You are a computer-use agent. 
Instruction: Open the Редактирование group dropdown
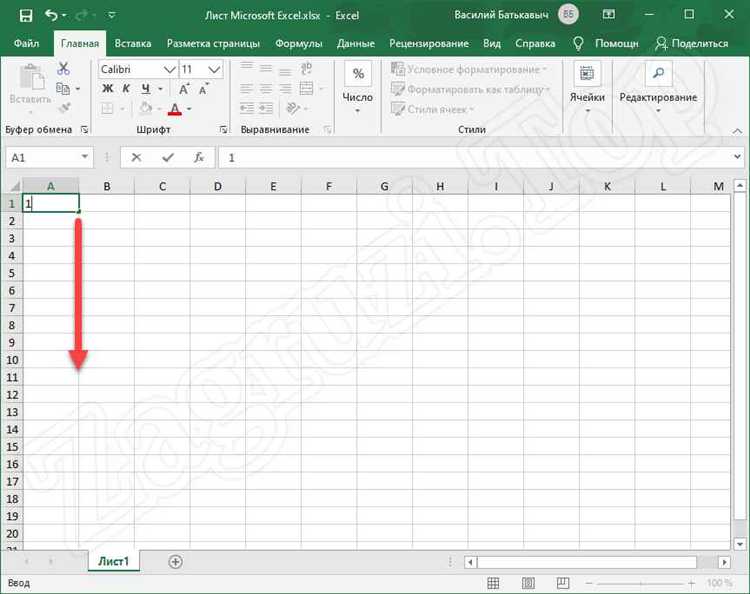pyautogui.click(x=658, y=89)
